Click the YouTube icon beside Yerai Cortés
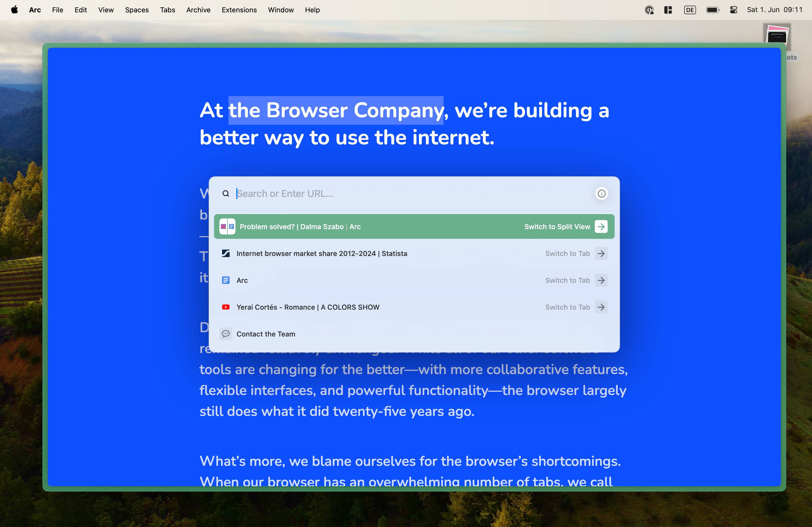This screenshot has height=527, width=812. 226,307
